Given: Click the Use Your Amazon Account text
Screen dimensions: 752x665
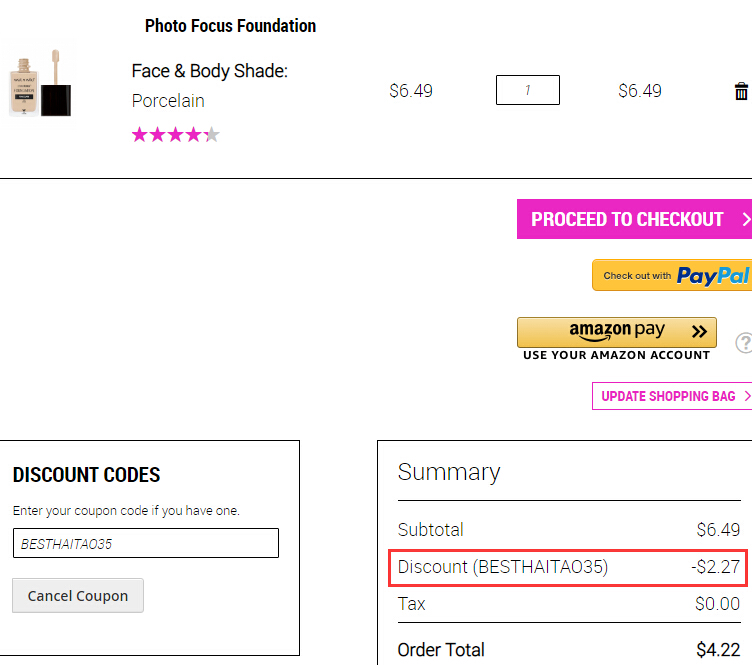Looking at the screenshot, I should coord(616,355).
